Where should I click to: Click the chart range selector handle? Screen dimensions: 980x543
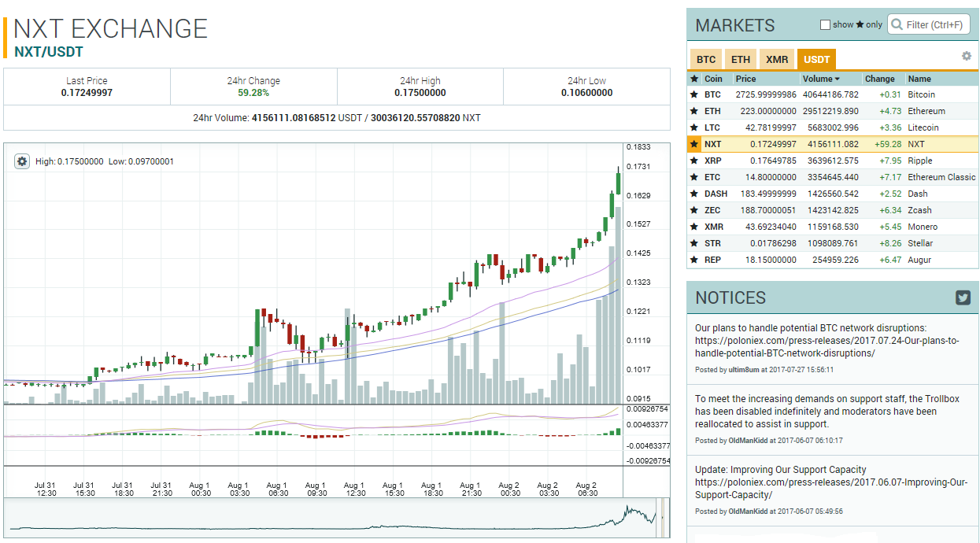662,516
